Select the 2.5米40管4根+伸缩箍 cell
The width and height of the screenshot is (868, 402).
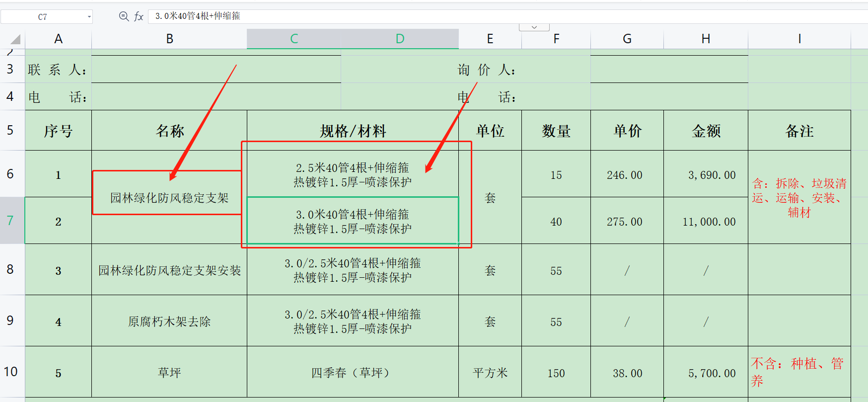pos(353,174)
